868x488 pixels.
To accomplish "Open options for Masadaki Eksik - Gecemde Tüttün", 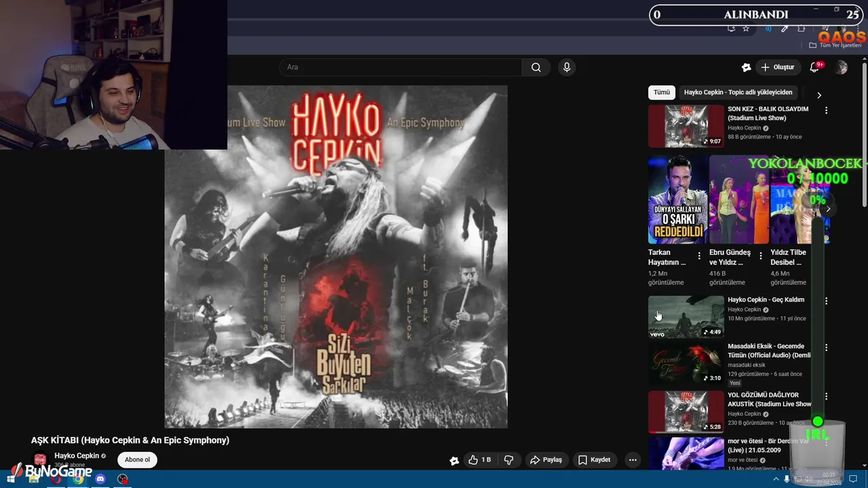I will [x=826, y=348].
